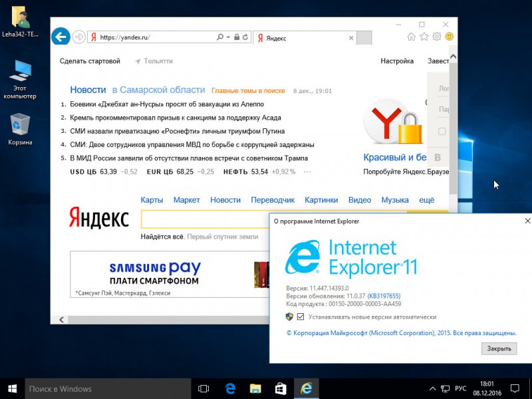Viewport: 532px width, 399px height.
Task: Open the Видео service tab
Action: 360,200
